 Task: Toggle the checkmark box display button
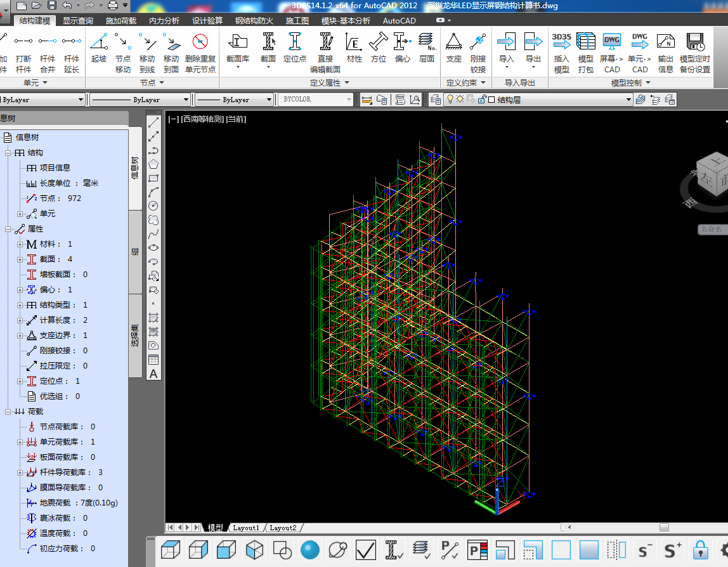[366, 549]
